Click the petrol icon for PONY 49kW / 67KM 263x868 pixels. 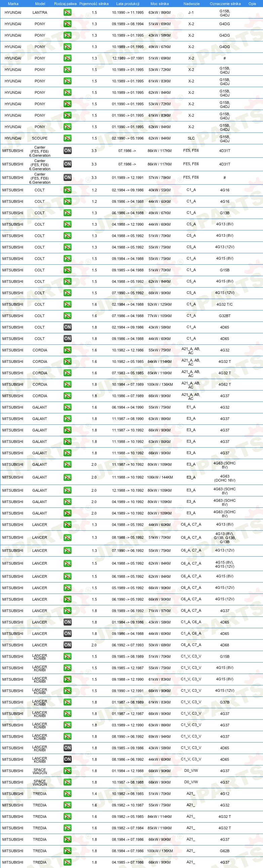click(68, 47)
